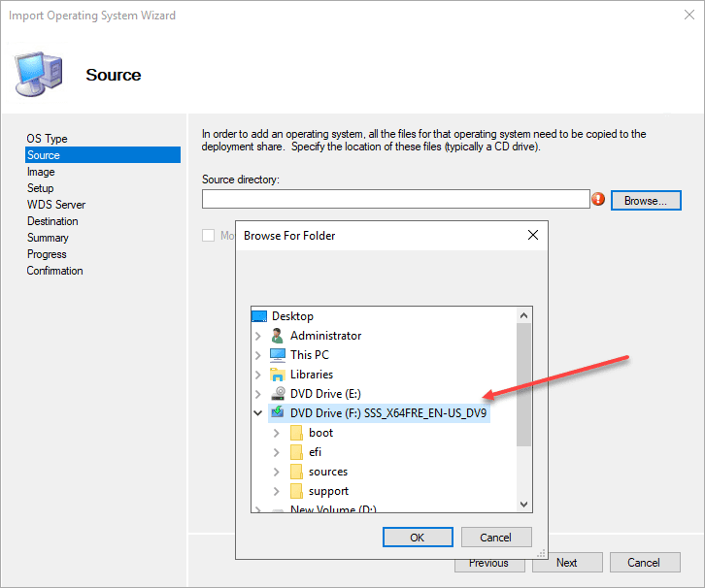Go to the OS Type wizard step
The width and height of the screenshot is (705, 588).
point(48,139)
